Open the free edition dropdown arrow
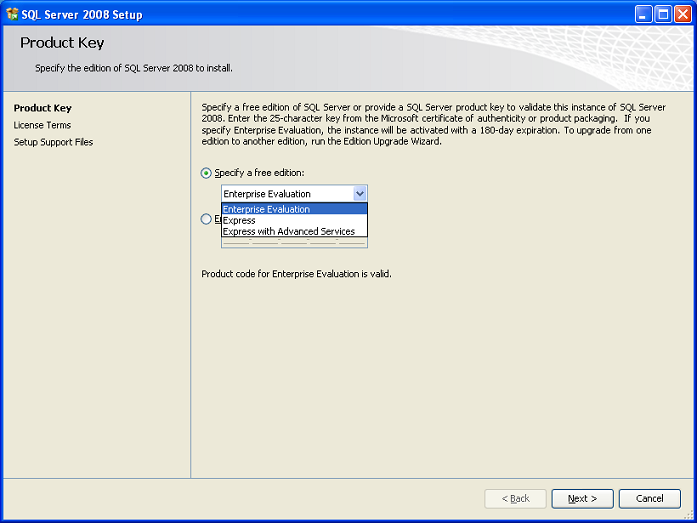The height and width of the screenshot is (523, 697). (360, 194)
